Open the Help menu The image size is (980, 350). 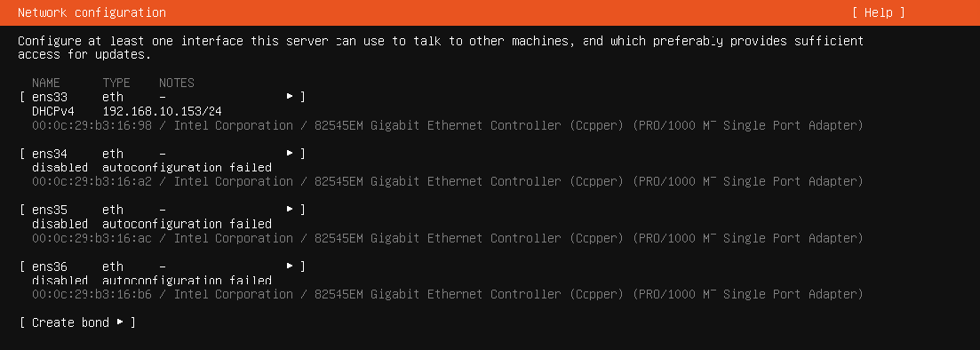click(878, 12)
